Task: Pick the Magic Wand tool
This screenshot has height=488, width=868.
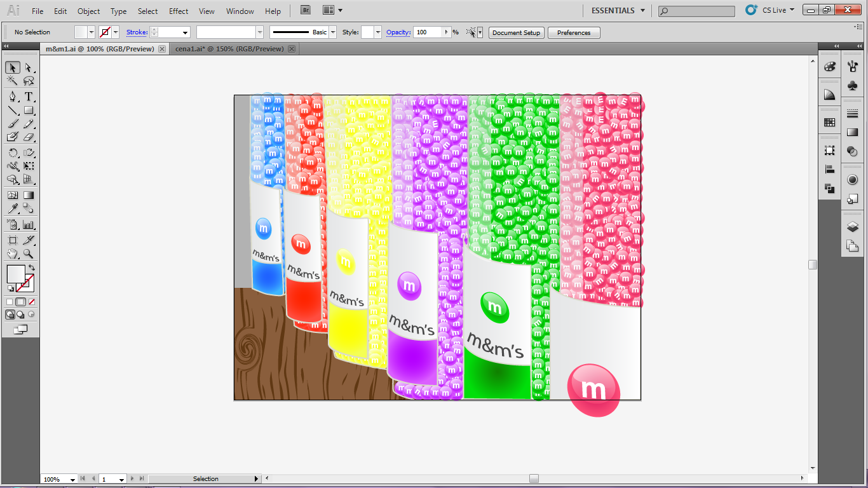Action: click(12, 81)
